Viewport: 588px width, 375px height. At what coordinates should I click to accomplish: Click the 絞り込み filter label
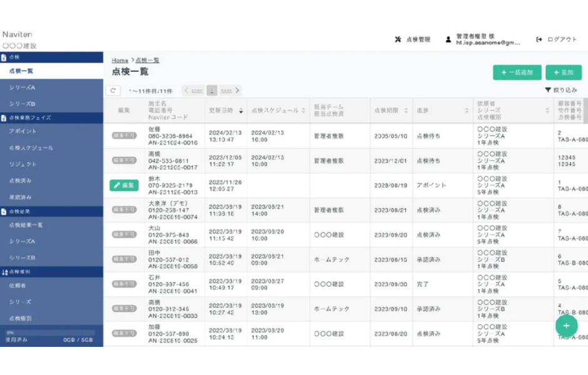tap(565, 90)
